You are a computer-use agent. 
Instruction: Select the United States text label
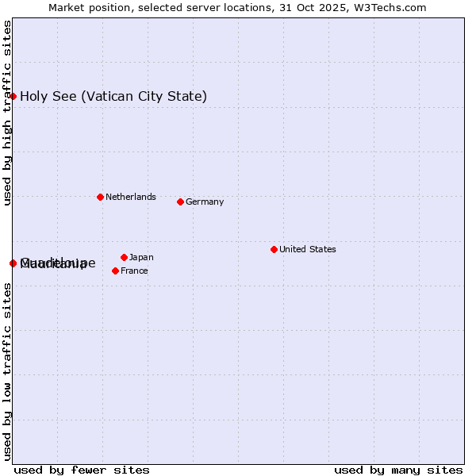click(x=307, y=249)
